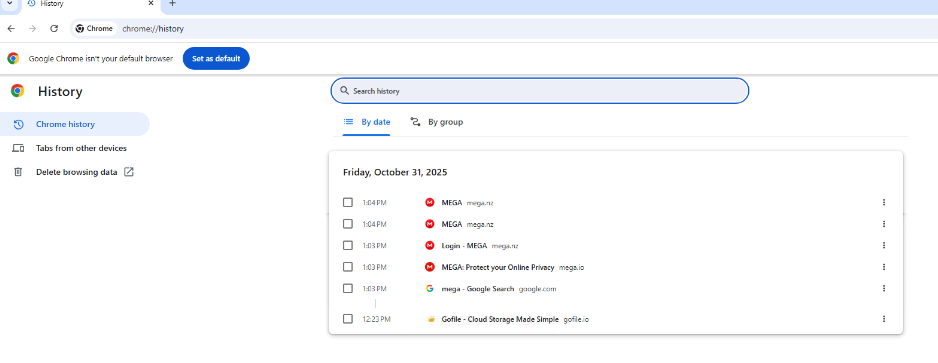
Task: Open Chrome history in sidebar
Action: 74,124
